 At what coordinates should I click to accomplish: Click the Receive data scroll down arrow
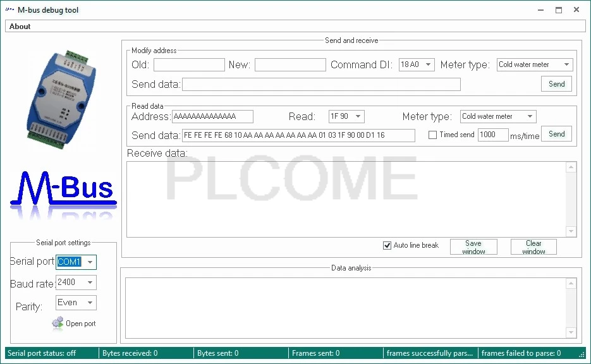571,231
